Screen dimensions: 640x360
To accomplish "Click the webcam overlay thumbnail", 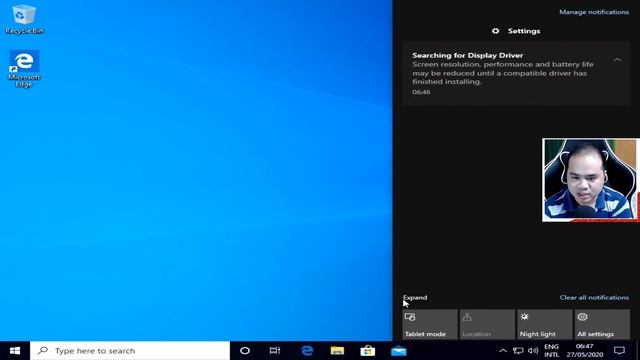I will [x=591, y=180].
